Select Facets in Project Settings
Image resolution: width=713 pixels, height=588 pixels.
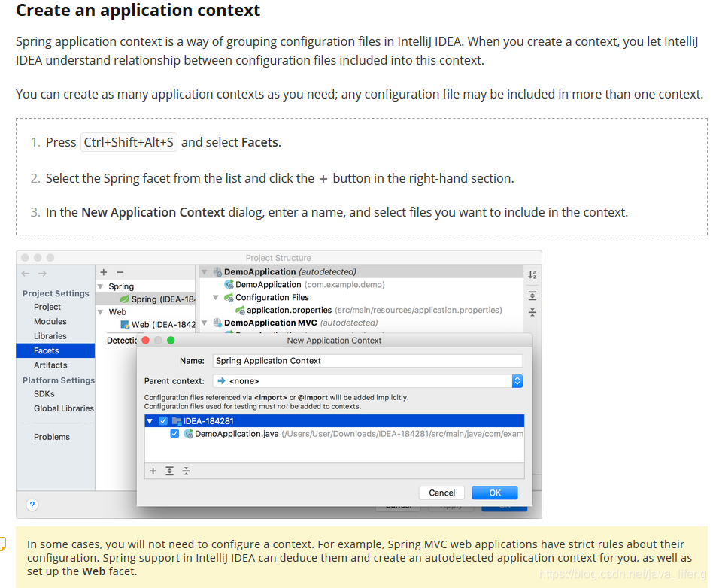coord(56,350)
